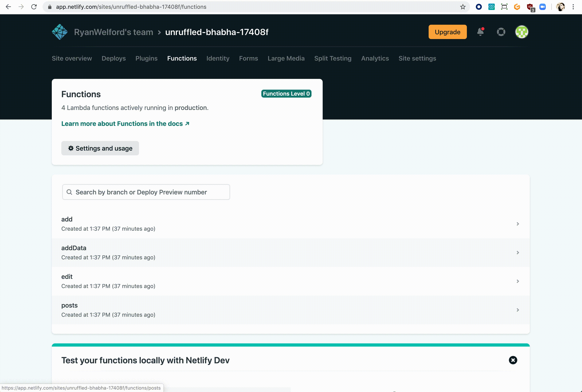Open the edit function entry
The image size is (582, 392).
tap(67, 276)
